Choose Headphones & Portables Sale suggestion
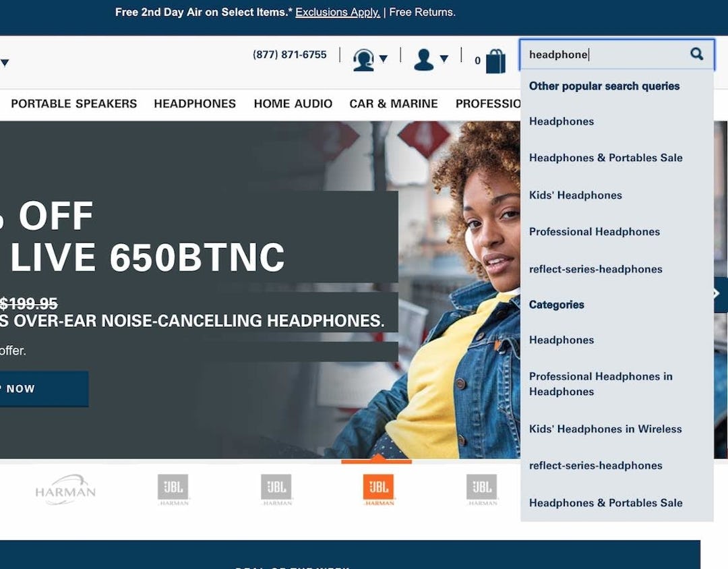Viewport: 728px width, 569px height. point(606,157)
